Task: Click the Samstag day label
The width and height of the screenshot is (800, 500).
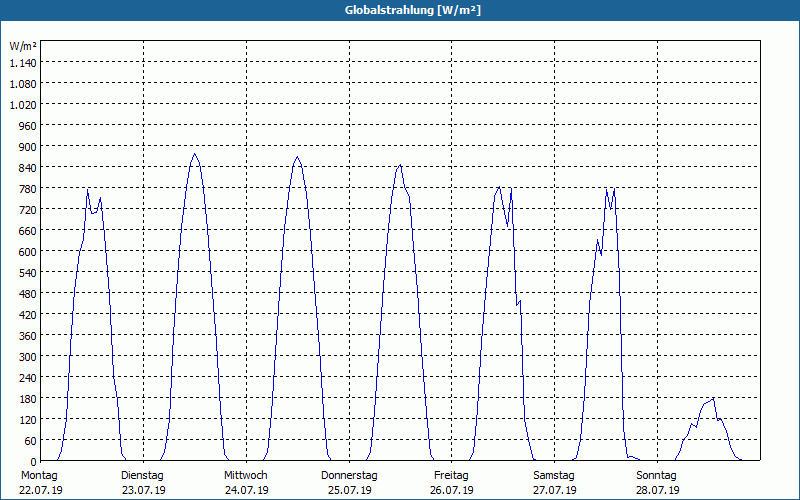Action: (x=554, y=476)
